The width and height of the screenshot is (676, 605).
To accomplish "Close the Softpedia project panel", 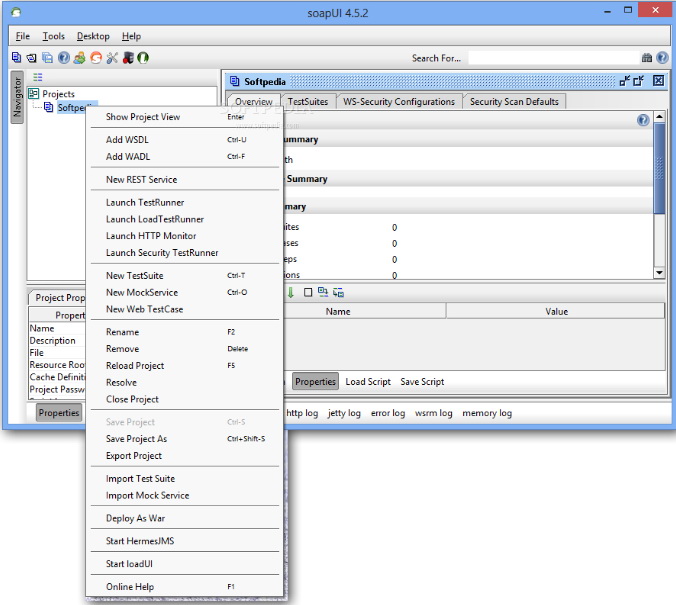I will [x=658, y=81].
